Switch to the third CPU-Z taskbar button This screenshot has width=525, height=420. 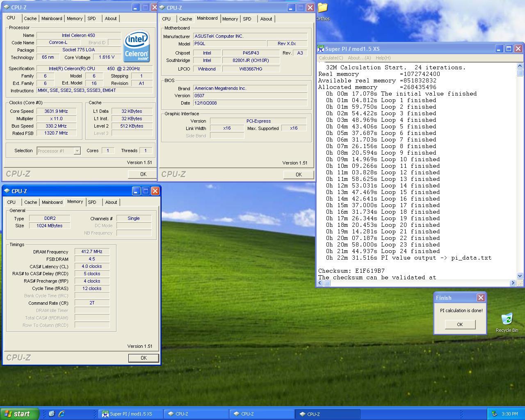pos(327,414)
